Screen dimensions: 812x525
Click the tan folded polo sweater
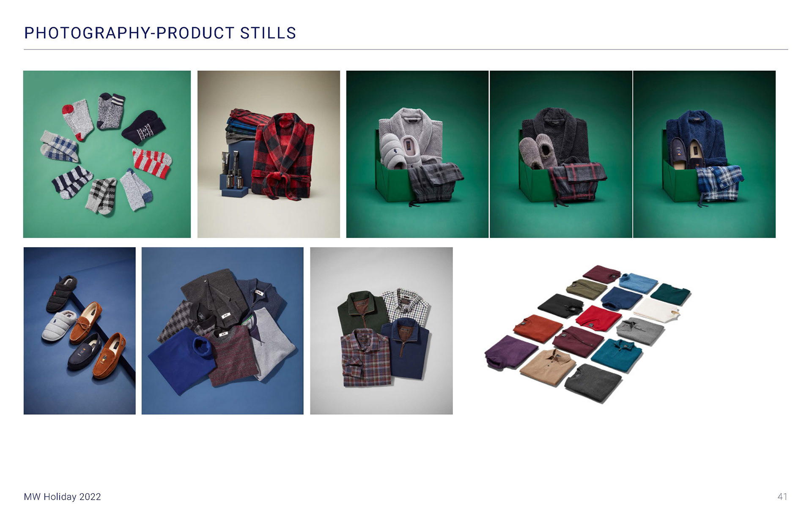coord(548,367)
